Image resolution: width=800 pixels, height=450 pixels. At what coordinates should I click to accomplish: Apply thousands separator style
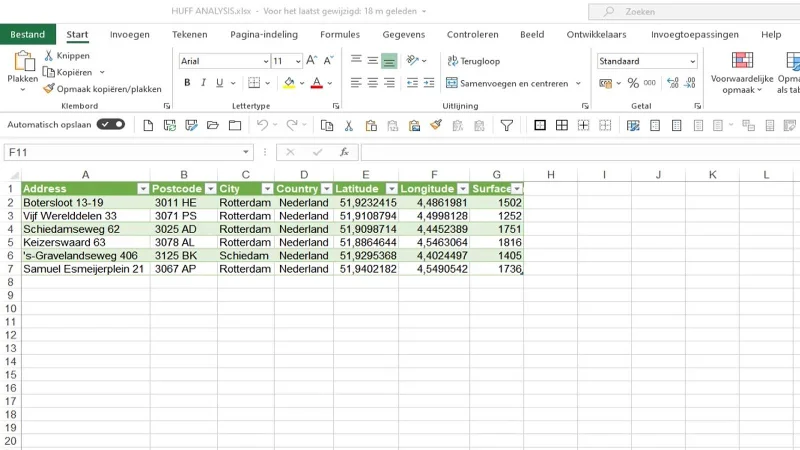tap(649, 83)
